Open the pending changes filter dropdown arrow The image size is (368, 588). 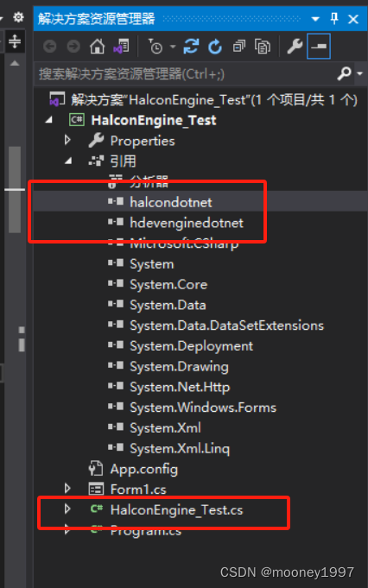[x=173, y=47]
